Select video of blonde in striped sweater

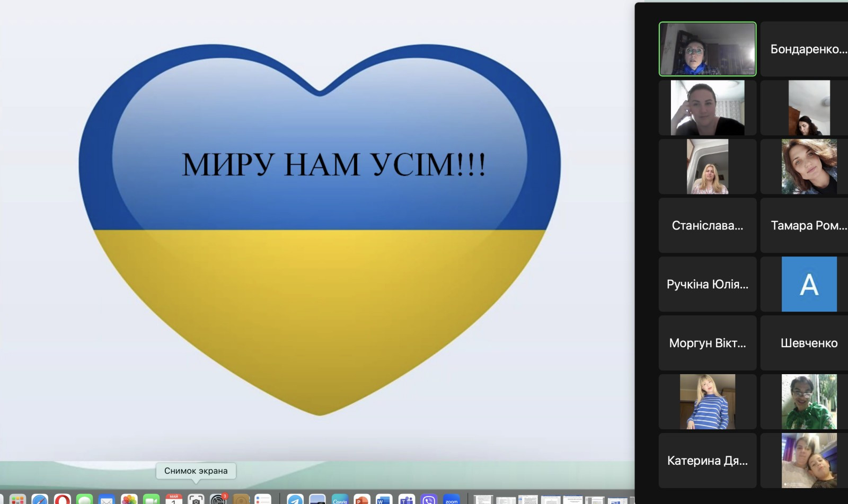pos(708,402)
